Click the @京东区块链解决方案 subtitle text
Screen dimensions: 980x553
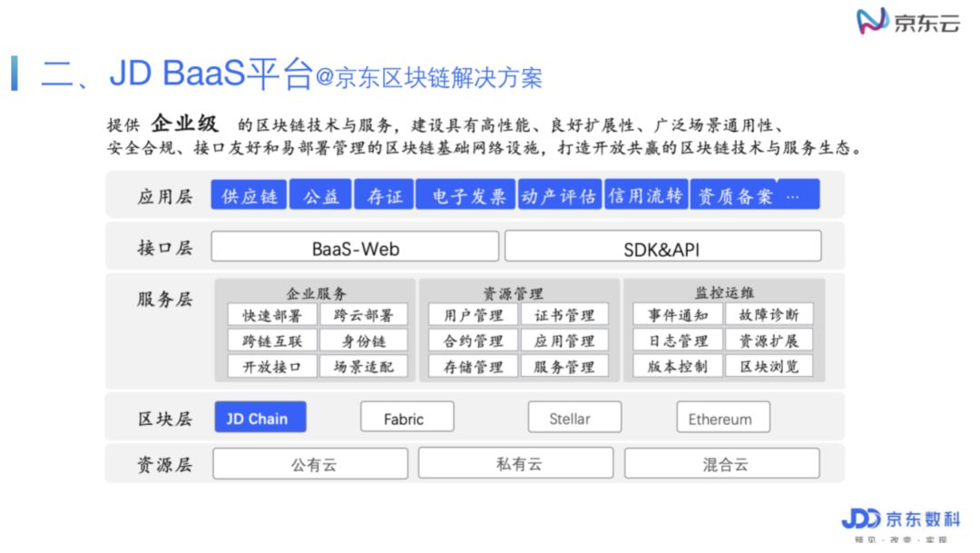(428, 77)
